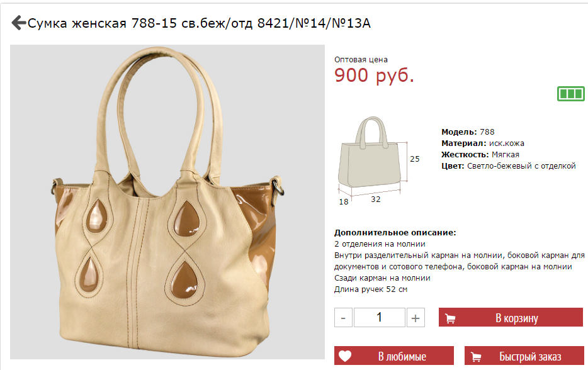The image size is (588, 370).
Task: Decrease quantity with the minus button
Action: coord(343,318)
